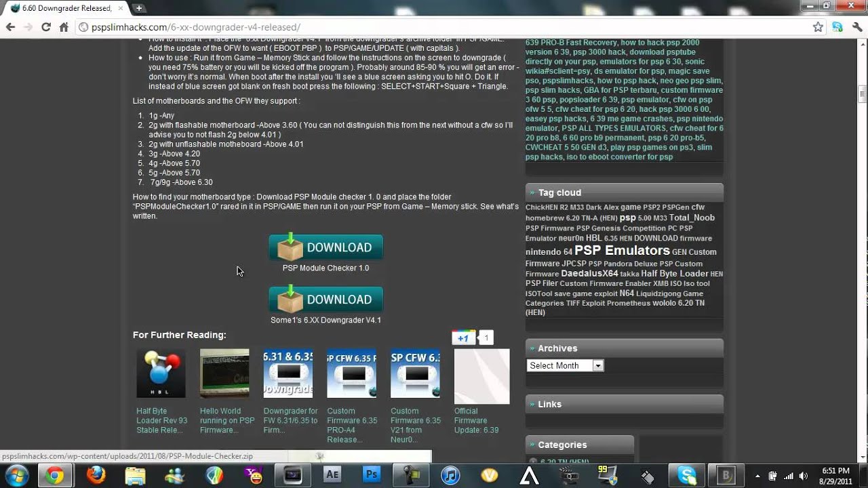Viewport: 868px width, 488px height.
Task: Click the text '2g with unflashable motheboard -Above 4.01'
Action: [x=226, y=144]
